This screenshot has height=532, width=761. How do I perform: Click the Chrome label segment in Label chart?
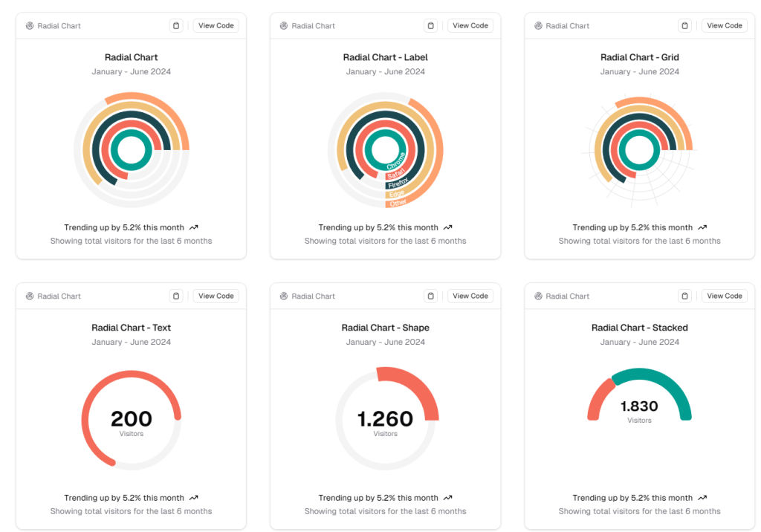coord(395,161)
